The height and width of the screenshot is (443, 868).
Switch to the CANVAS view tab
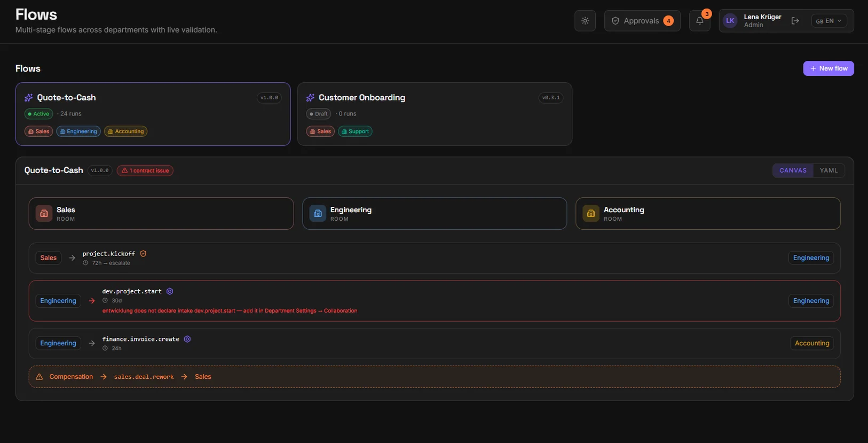click(x=793, y=170)
